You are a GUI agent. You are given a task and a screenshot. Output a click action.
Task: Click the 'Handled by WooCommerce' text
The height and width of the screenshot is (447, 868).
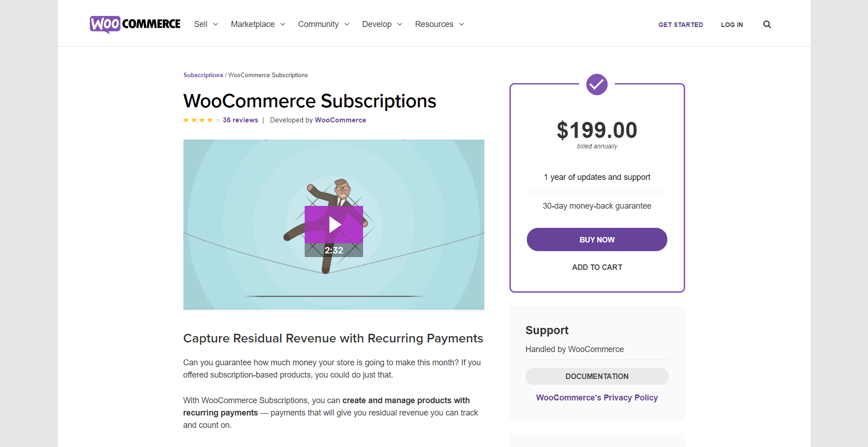(574, 349)
